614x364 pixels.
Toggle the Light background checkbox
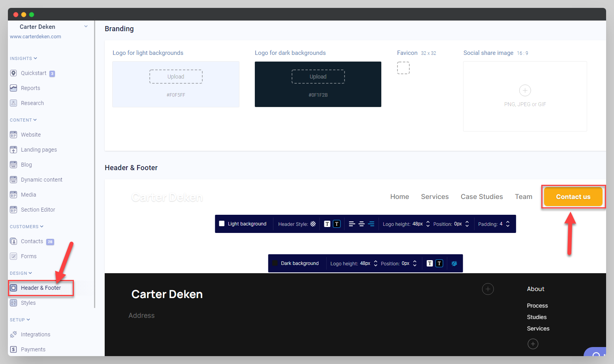click(222, 223)
